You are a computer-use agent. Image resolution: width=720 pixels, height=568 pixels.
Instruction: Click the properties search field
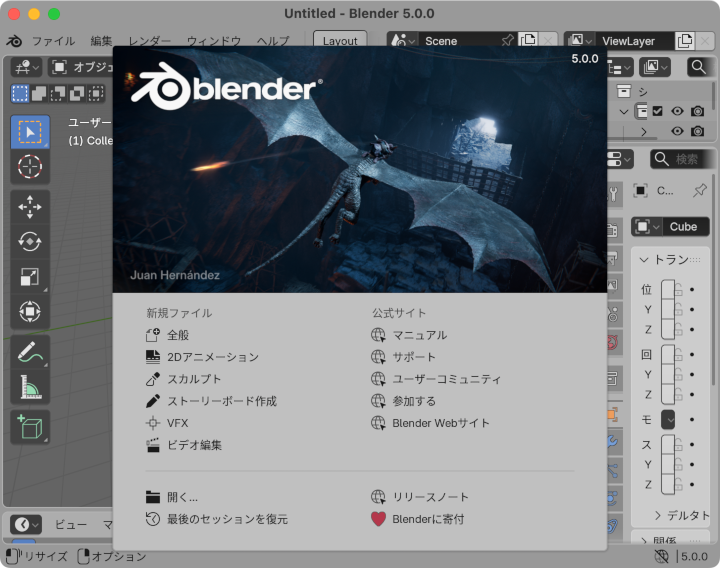click(682, 159)
